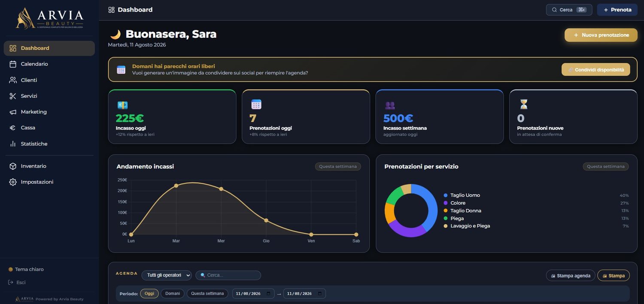Choose the Questa settimana period filter
This screenshot has height=304, width=644.
pos(207,294)
